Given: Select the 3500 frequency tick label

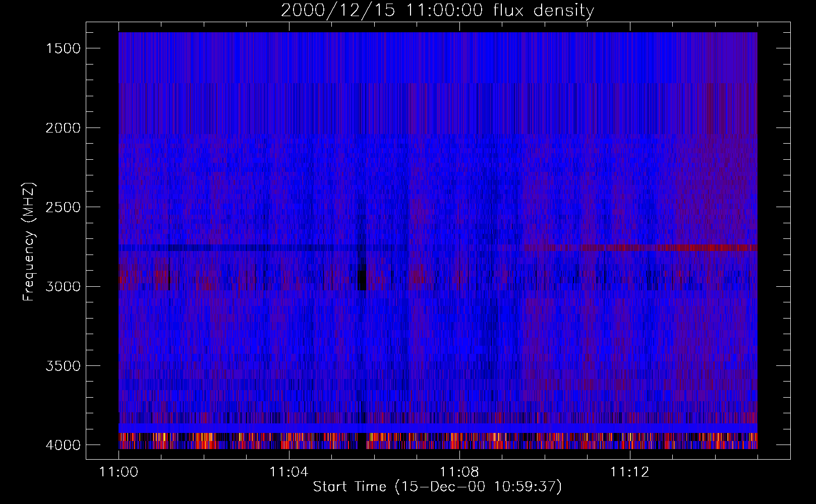Looking at the screenshot, I should pos(63,366).
